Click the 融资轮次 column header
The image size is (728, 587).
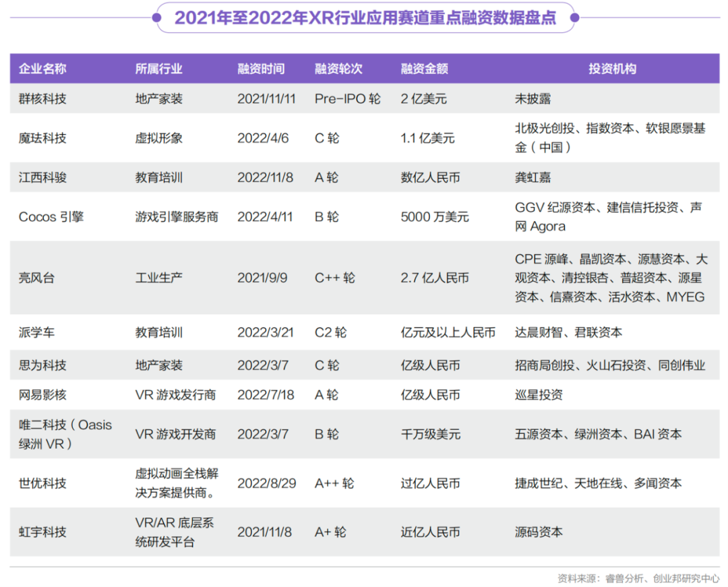(338, 69)
